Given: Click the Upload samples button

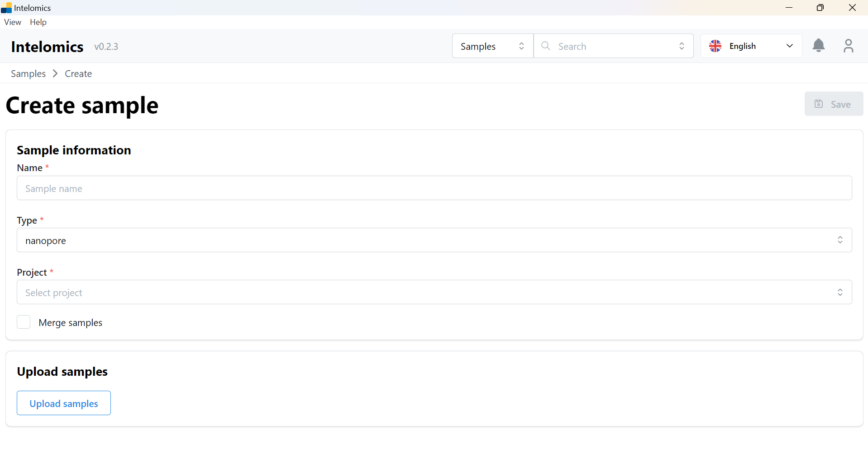Looking at the screenshot, I should coord(64,403).
